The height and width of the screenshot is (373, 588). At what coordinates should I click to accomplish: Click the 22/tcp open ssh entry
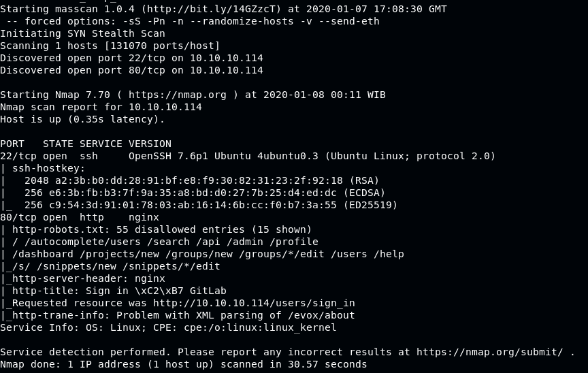[x=49, y=156]
